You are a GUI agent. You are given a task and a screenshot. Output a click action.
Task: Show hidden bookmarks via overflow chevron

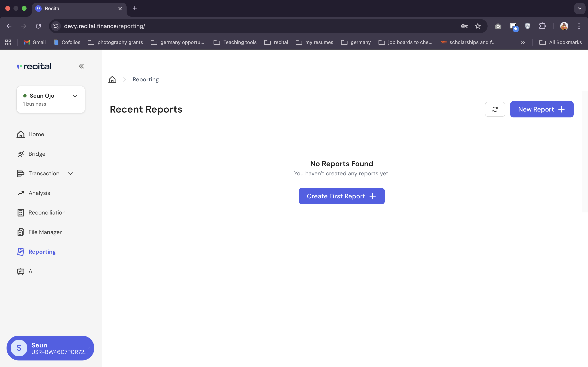pyautogui.click(x=523, y=42)
